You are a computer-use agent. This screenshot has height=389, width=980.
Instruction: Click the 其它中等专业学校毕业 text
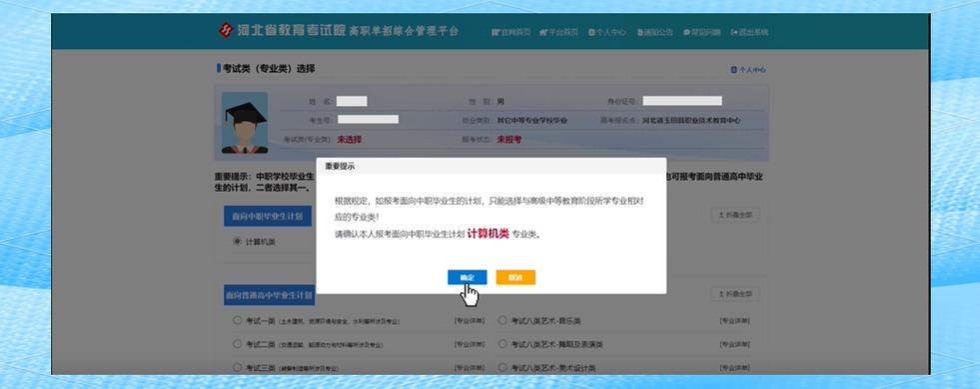click(x=531, y=120)
